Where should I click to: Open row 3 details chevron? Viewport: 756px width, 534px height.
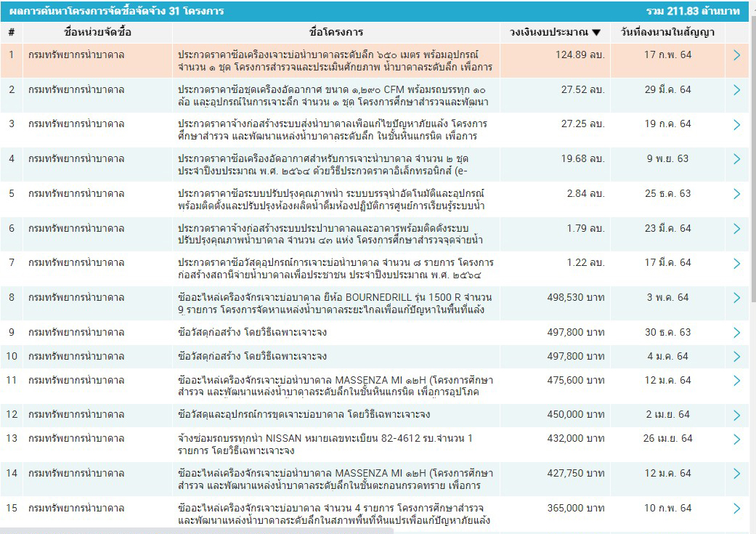click(x=736, y=124)
